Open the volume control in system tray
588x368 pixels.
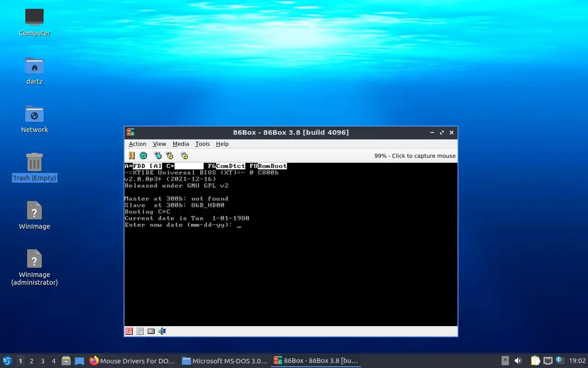click(x=518, y=361)
